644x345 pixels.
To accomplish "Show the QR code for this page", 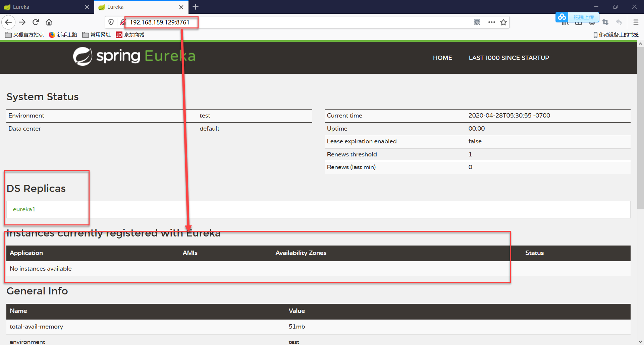I will pyautogui.click(x=477, y=22).
